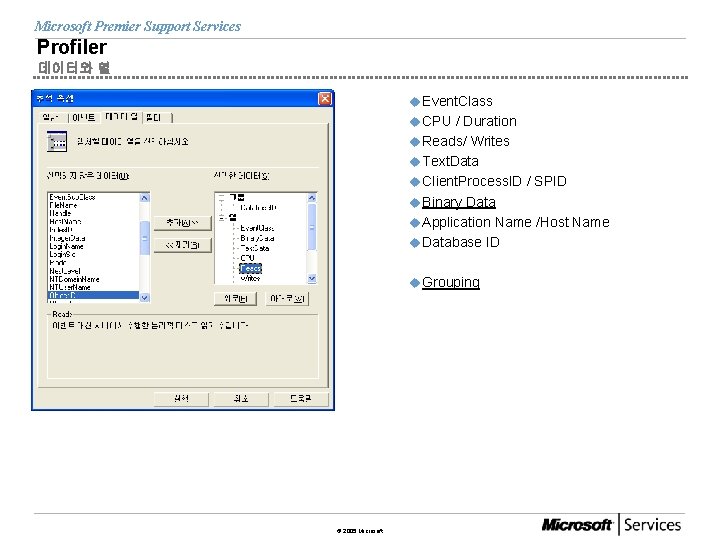The image size is (720, 540).
Task: Click the highlighted Reads tree item
Action: (251, 269)
